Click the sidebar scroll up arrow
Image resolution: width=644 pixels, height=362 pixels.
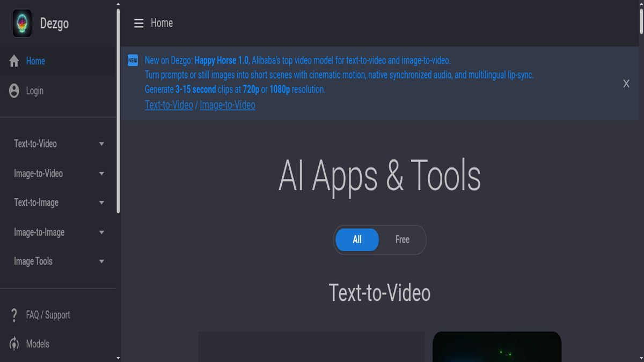click(118, 4)
